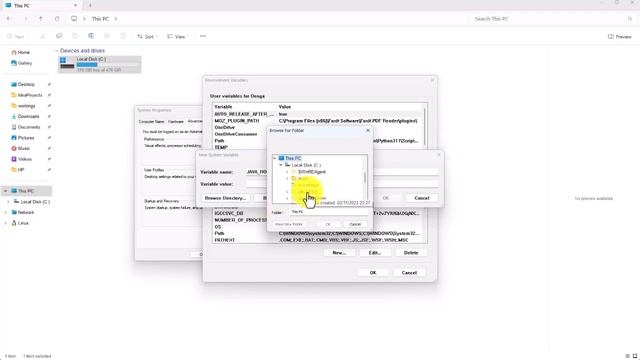Click the Search This PC box

coord(552,19)
